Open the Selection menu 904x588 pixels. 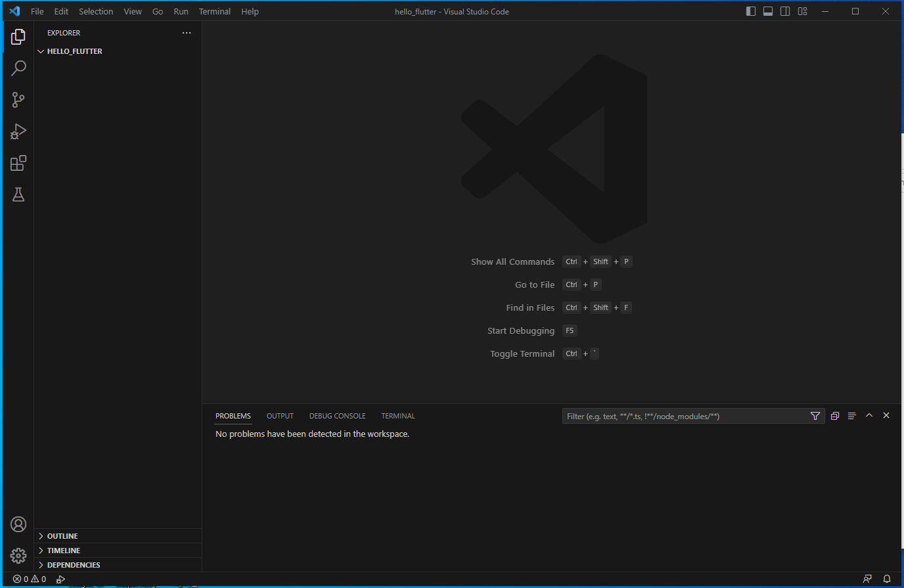pos(96,11)
